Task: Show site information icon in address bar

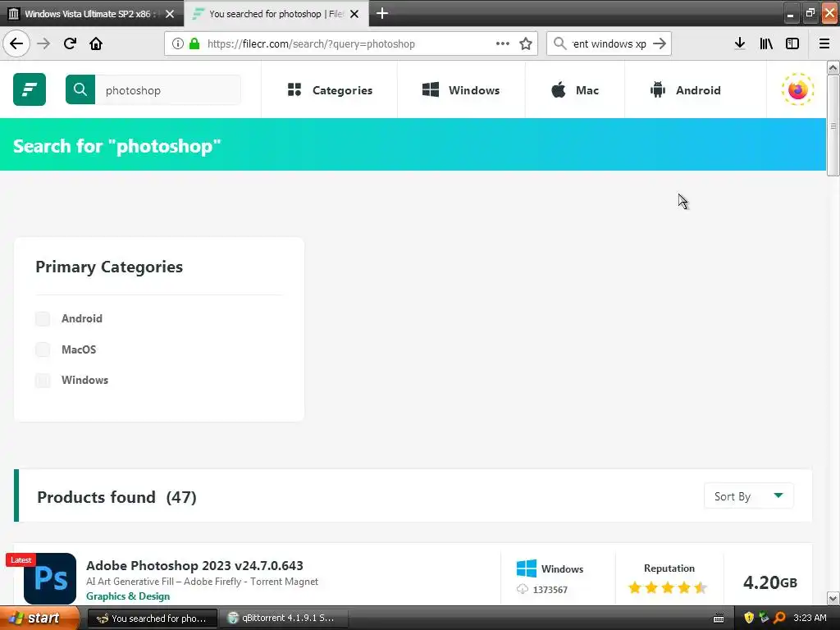Action: [x=178, y=44]
